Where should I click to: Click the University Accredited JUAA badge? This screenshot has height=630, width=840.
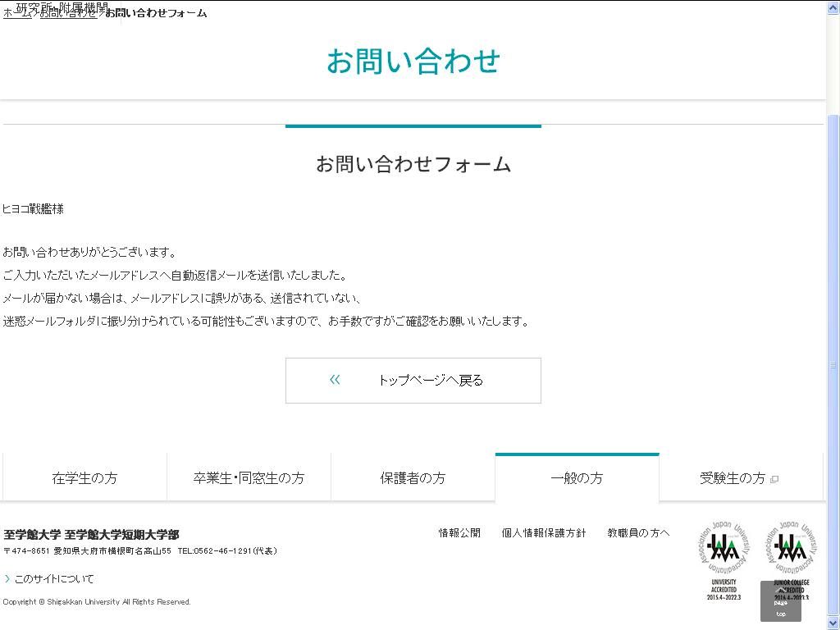point(724,559)
